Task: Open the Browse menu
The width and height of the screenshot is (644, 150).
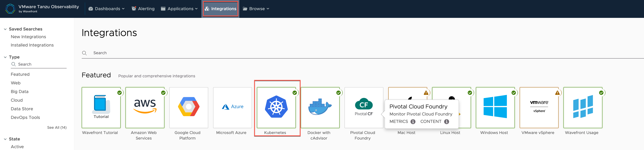Action: pyautogui.click(x=256, y=9)
